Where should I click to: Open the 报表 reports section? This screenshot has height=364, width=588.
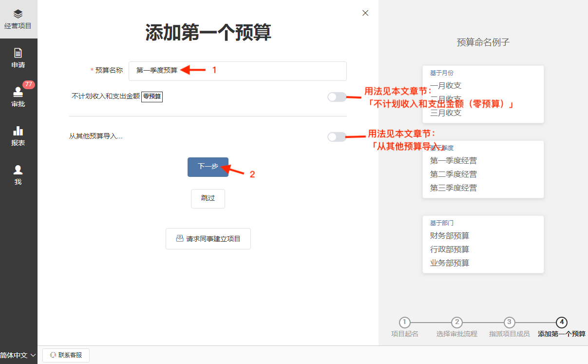[x=18, y=136]
